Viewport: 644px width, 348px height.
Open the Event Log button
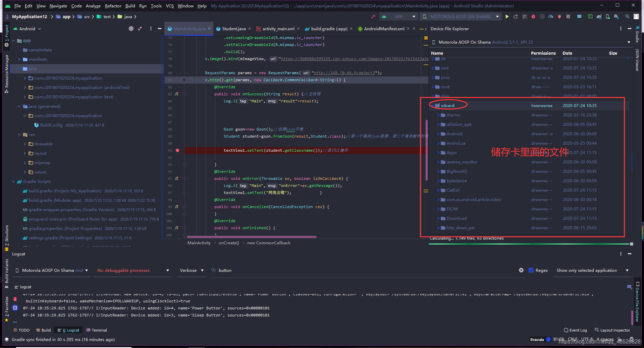(576, 330)
